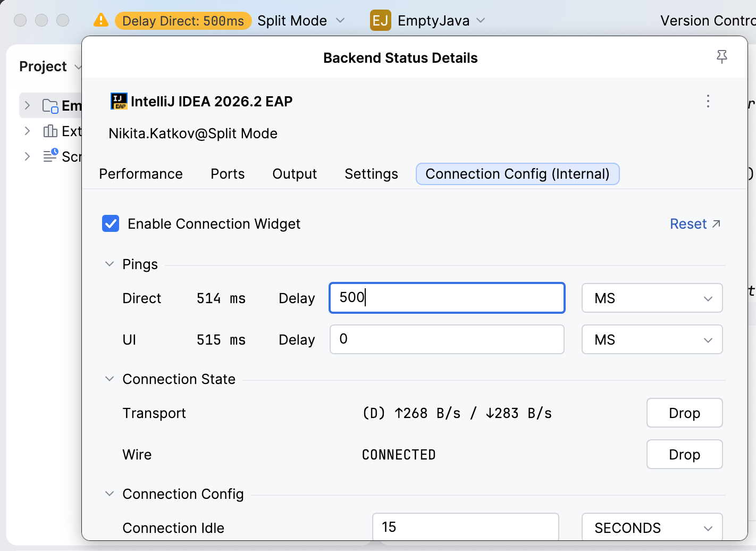Open the MS unit dropdown for Direct delay
Viewport: 756px width, 551px height.
point(652,298)
